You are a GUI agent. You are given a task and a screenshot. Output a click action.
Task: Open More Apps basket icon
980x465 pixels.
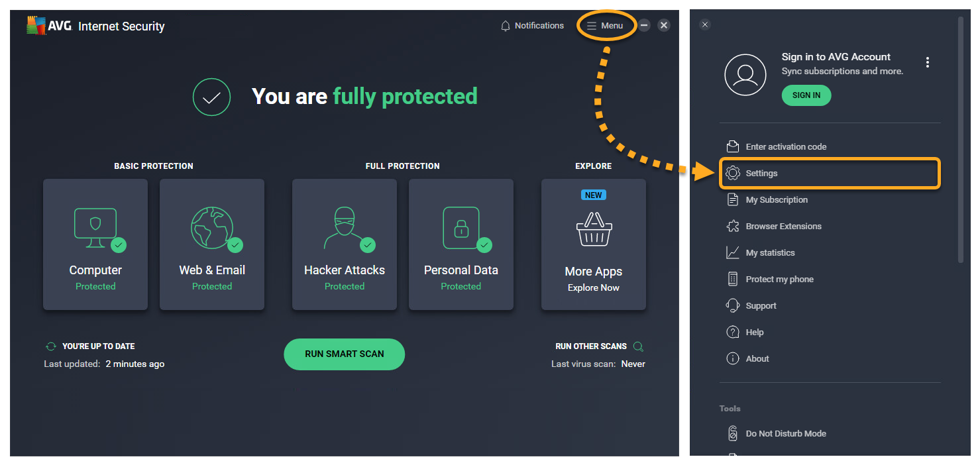[593, 229]
